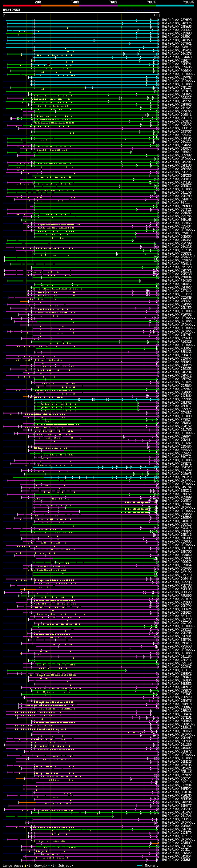Click the green ~80% identity legend bar
The width and height of the screenshot is (197, 868).
pos(137,6)
